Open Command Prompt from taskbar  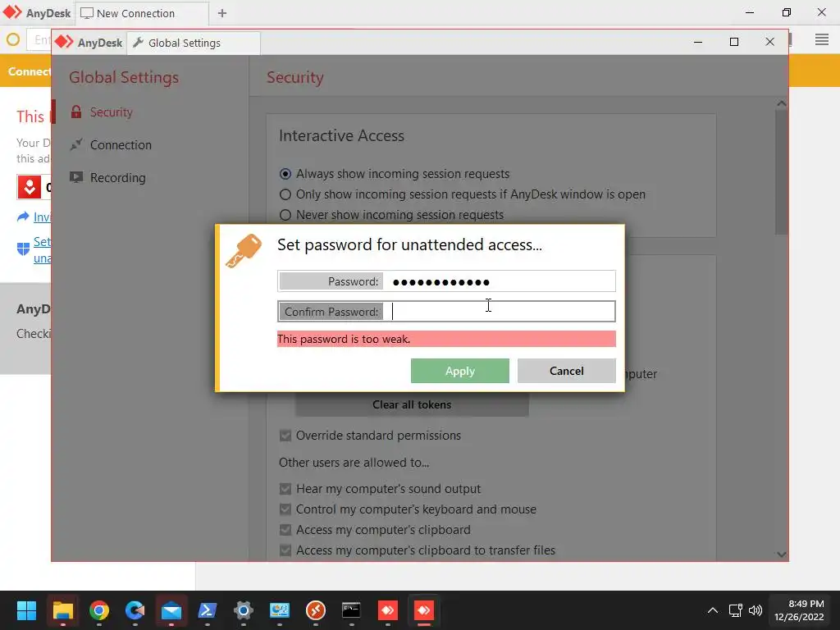tap(351, 610)
